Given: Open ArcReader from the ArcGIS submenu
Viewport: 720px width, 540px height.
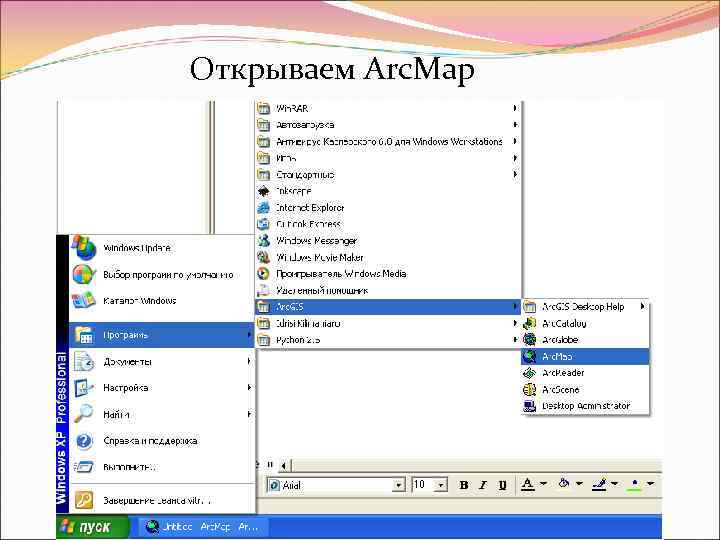Looking at the screenshot, I should coord(585,373).
